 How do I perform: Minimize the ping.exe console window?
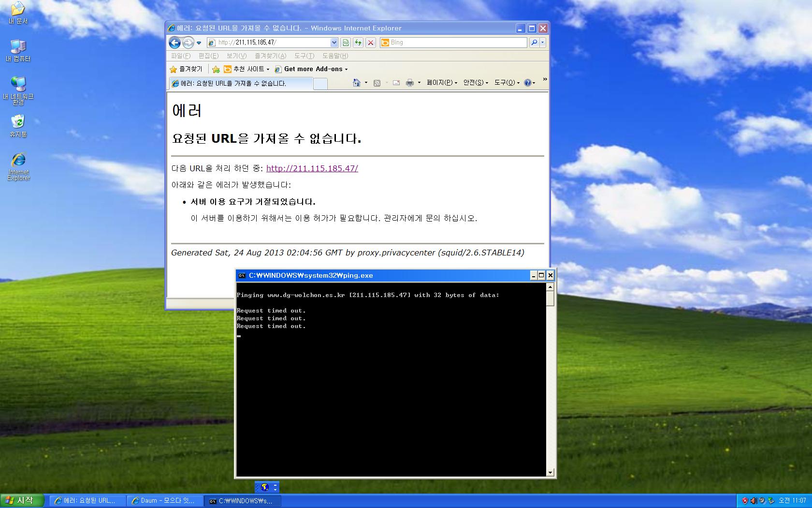pyautogui.click(x=533, y=275)
